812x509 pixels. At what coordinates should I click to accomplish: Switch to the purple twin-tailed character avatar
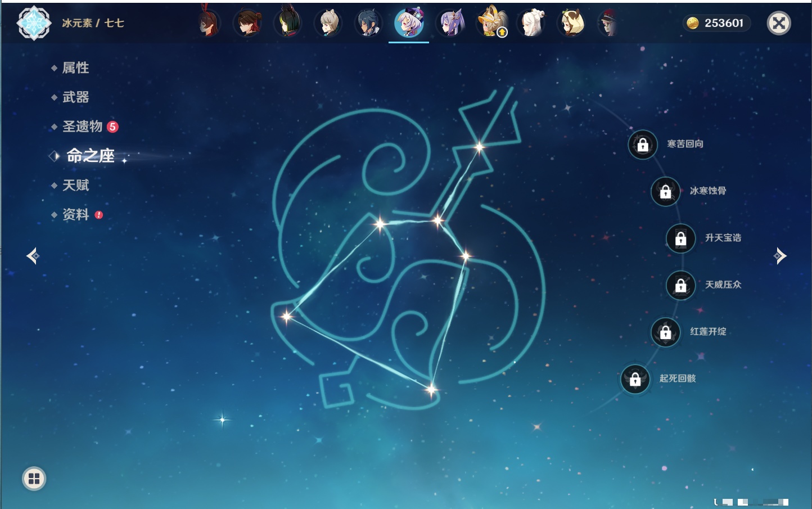pos(451,23)
